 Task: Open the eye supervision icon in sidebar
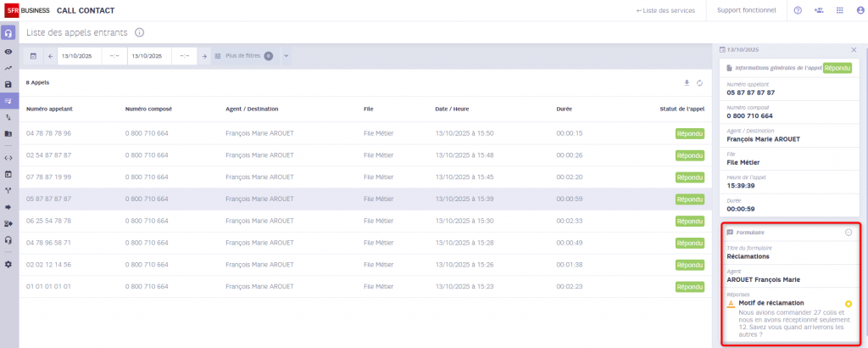8,52
